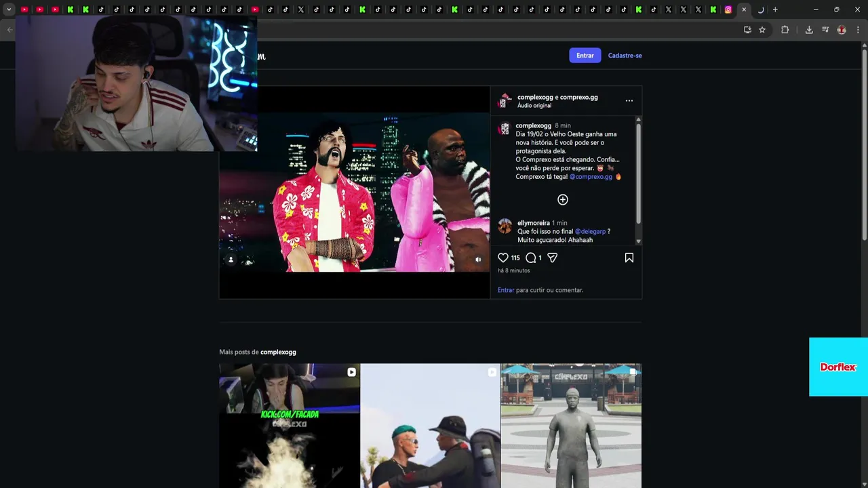This screenshot has height=488, width=868.
Task: Select the loading tab with spinner
Action: click(760, 9)
